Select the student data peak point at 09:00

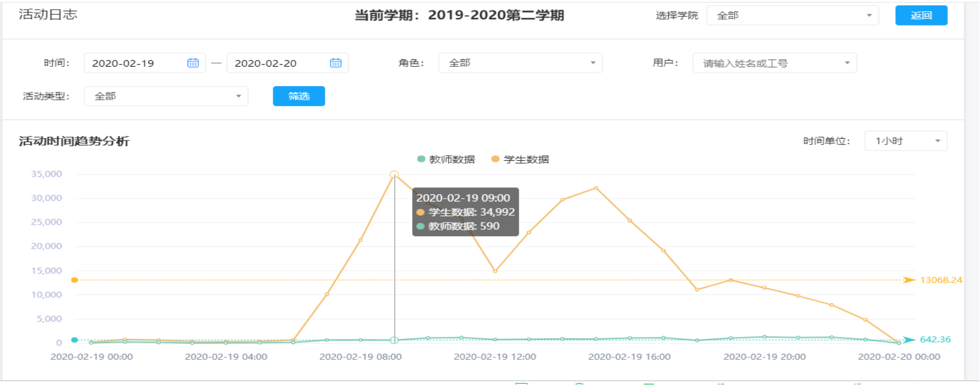point(394,174)
